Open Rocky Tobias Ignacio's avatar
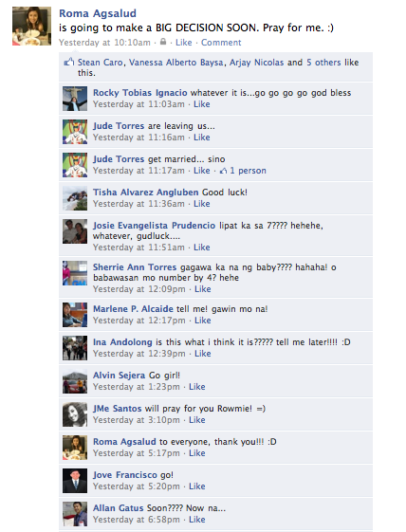 click(75, 99)
